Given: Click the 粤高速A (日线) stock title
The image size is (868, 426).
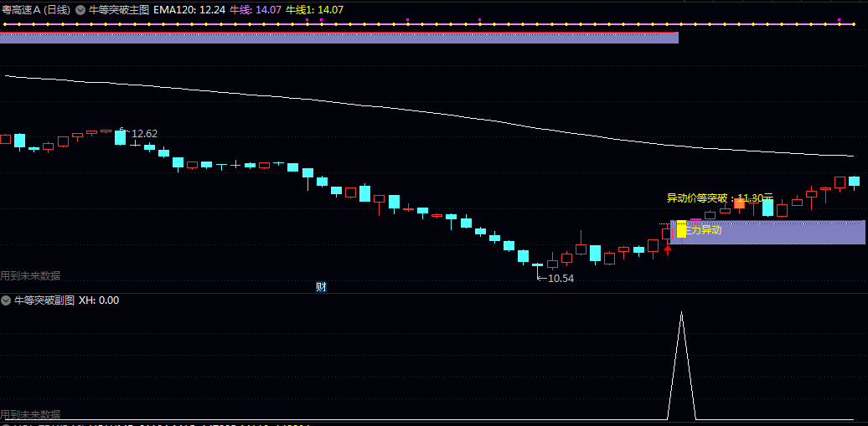Looking at the screenshot, I should (36, 9).
